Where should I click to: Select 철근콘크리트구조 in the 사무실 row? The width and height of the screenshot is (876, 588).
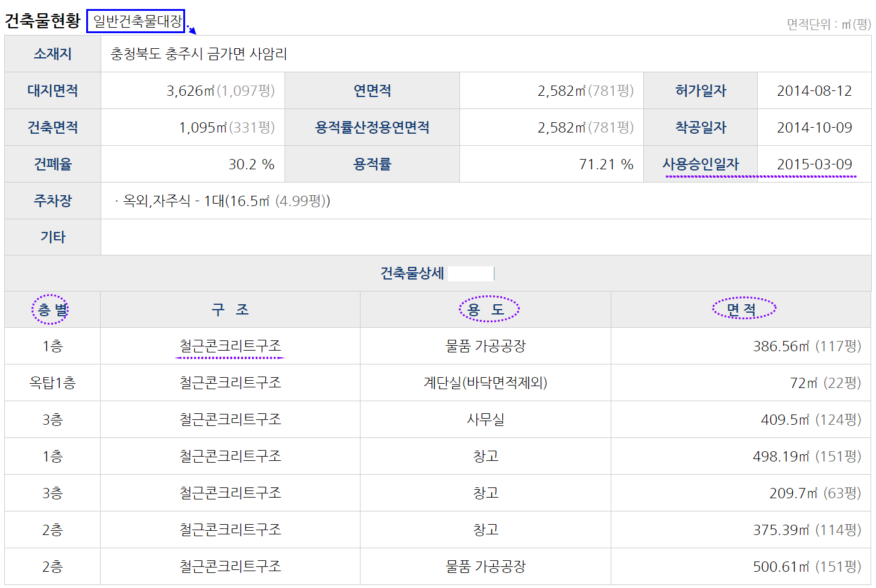[x=230, y=419]
